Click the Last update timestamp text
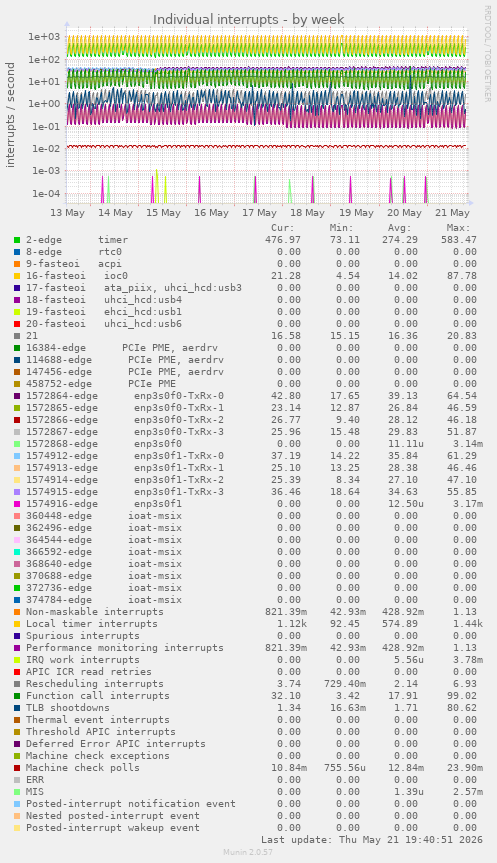Screen dimensions: 497x863 tap(372, 840)
